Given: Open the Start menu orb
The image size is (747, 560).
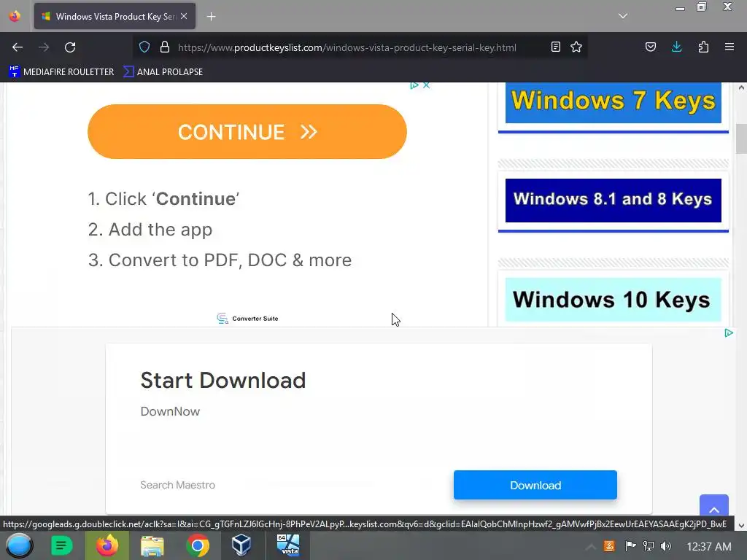Looking at the screenshot, I should [19, 545].
